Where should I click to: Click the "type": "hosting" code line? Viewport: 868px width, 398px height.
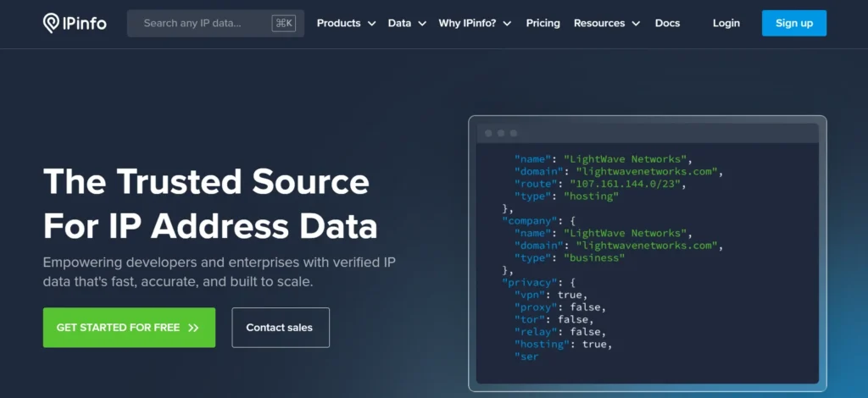click(566, 196)
